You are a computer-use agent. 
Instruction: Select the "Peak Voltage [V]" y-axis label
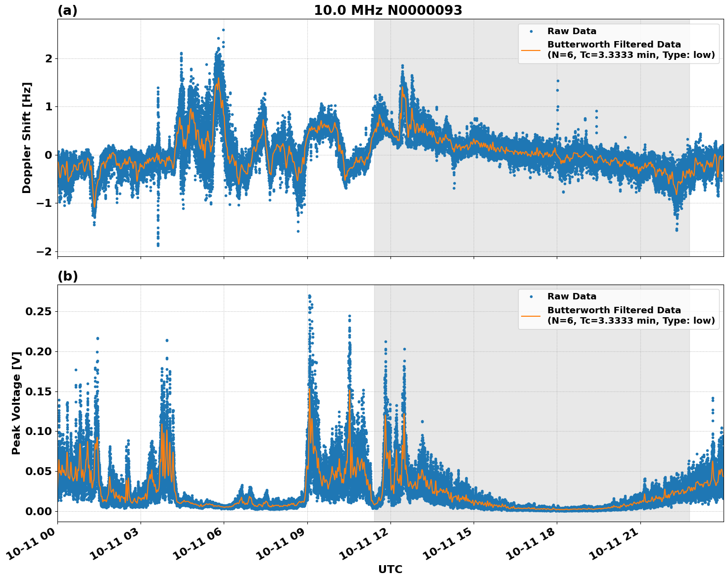[16, 403]
